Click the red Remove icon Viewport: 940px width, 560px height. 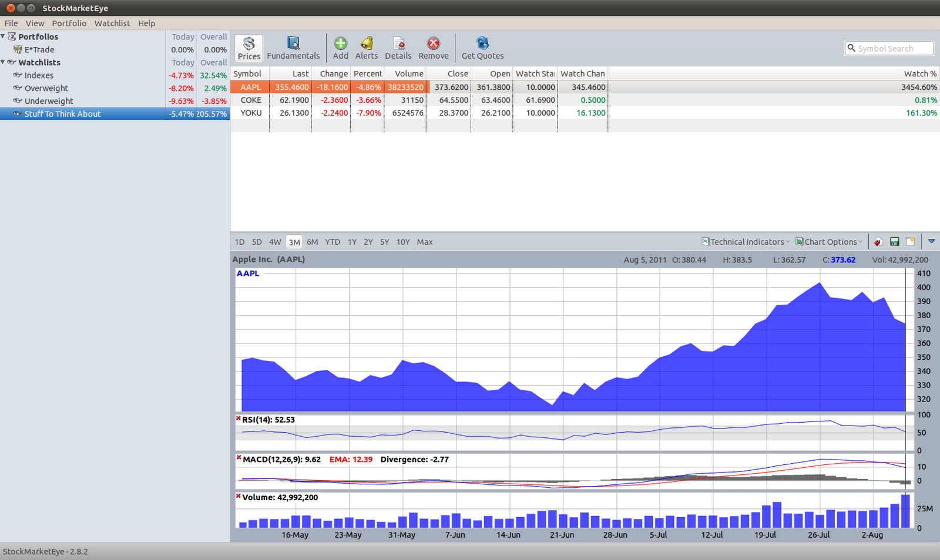pyautogui.click(x=434, y=43)
